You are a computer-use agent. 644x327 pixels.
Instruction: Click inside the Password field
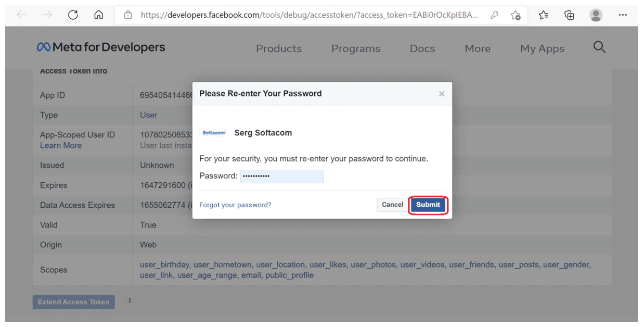pyautogui.click(x=282, y=176)
